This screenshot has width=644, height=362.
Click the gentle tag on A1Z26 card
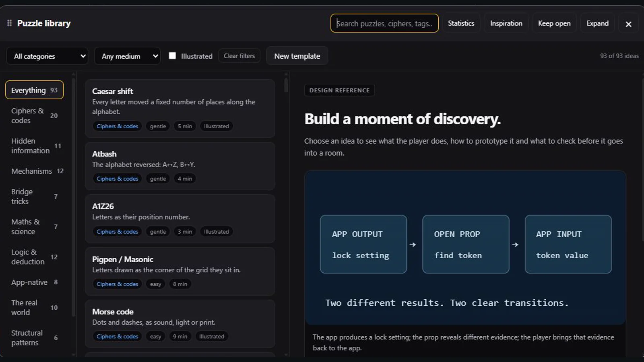click(x=158, y=232)
